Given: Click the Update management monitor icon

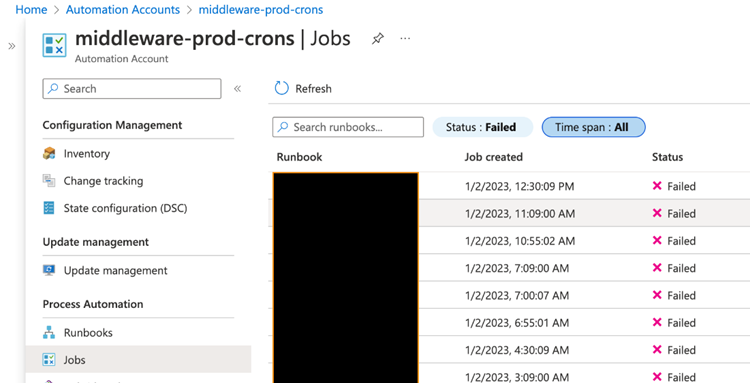Looking at the screenshot, I should [49, 270].
